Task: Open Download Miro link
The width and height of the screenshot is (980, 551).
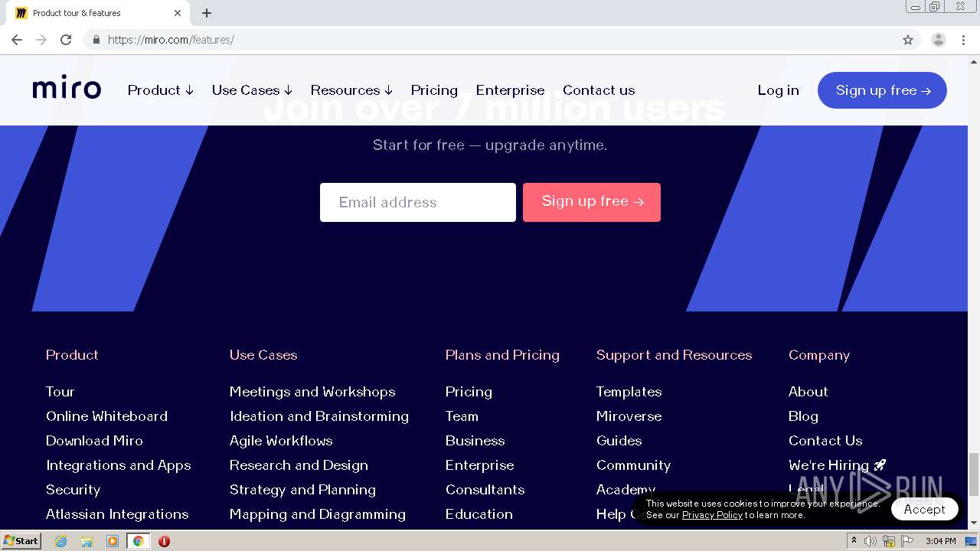Action: click(94, 441)
